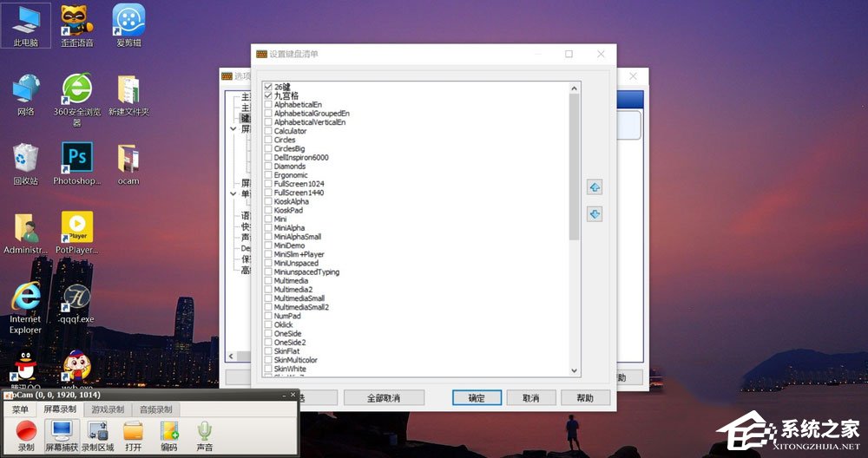This screenshot has width=868, height=458.
Task: Click the keyboard list scrollbar down arrow
Action: pos(574,371)
